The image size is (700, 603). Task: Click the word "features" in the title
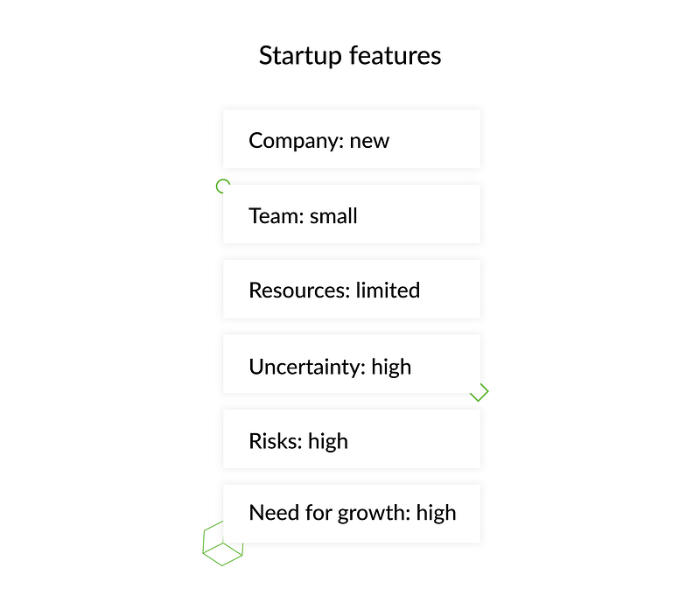(395, 56)
